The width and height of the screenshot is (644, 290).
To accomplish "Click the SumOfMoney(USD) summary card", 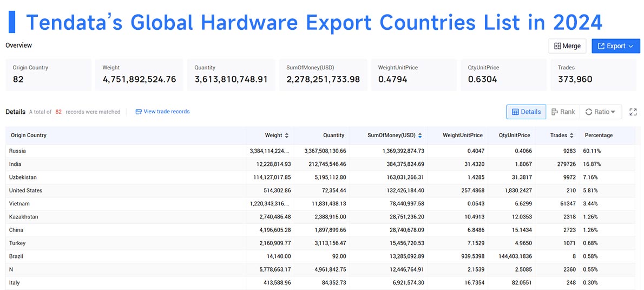I will pos(323,75).
